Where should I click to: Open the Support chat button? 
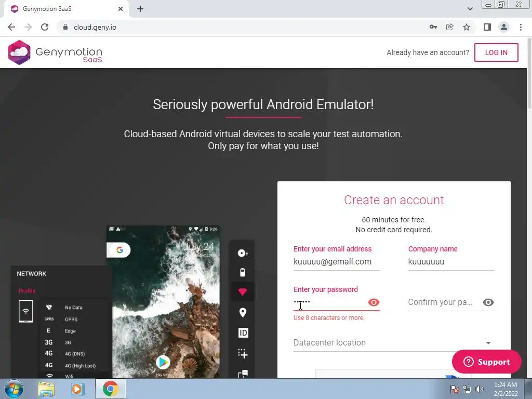[486, 362]
